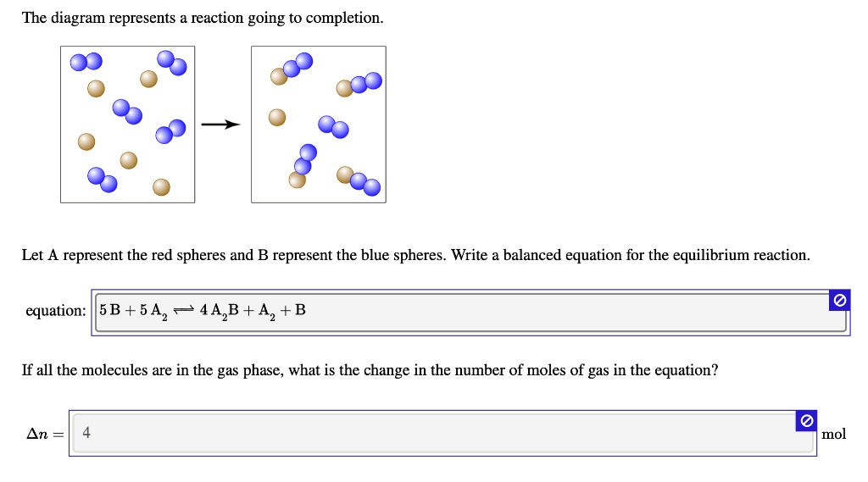Click the "4 A2B" term in the equation
The height and width of the screenshot is (482, 868).
(x=220, y=311)
